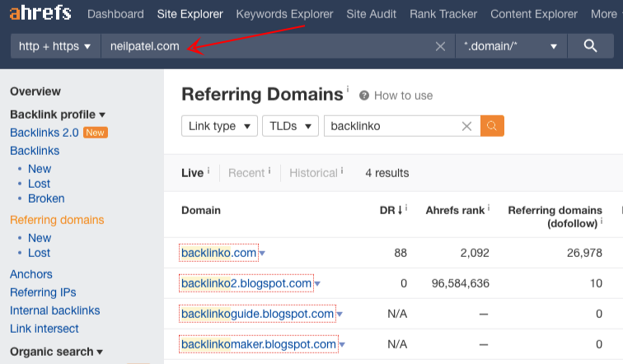Open New under Referring domains

40,238
